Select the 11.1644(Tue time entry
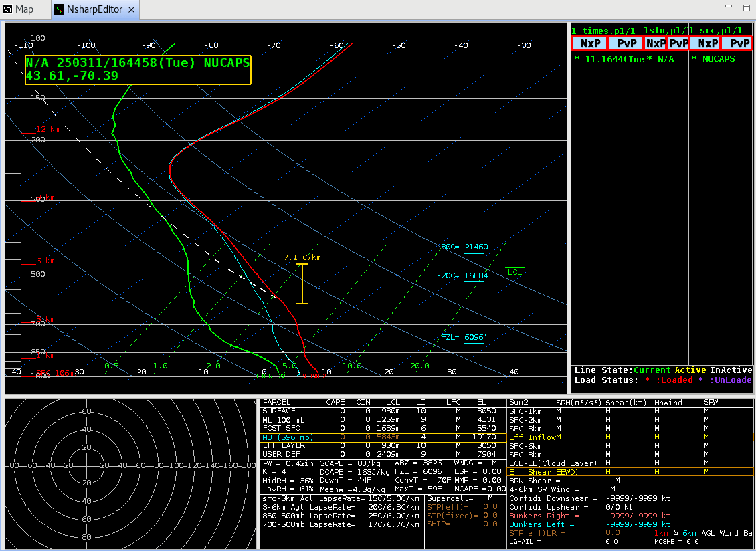Screen dimensions: 756x551 click(x=609, y=59)
